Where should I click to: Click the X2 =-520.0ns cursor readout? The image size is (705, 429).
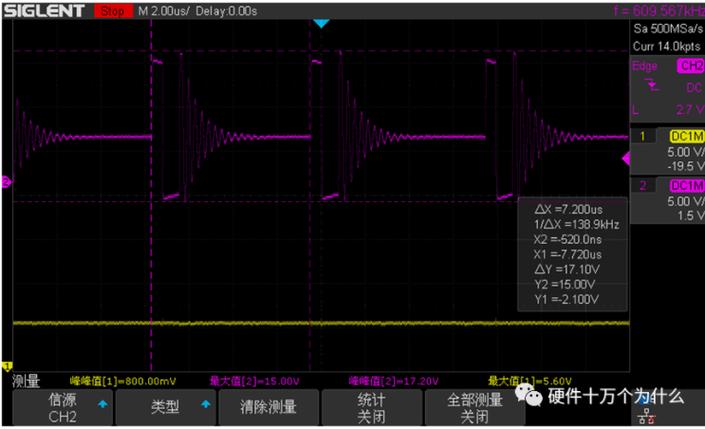coord(567,240)
